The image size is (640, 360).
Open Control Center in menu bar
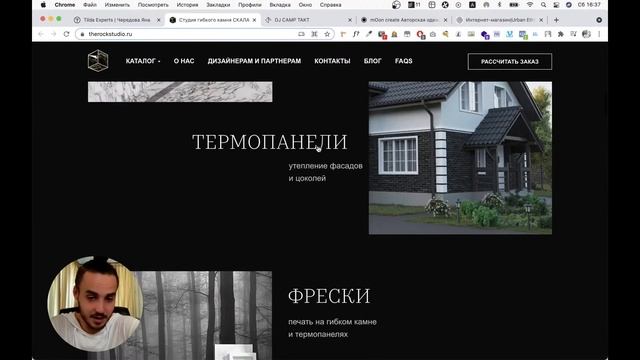point(556,5)
